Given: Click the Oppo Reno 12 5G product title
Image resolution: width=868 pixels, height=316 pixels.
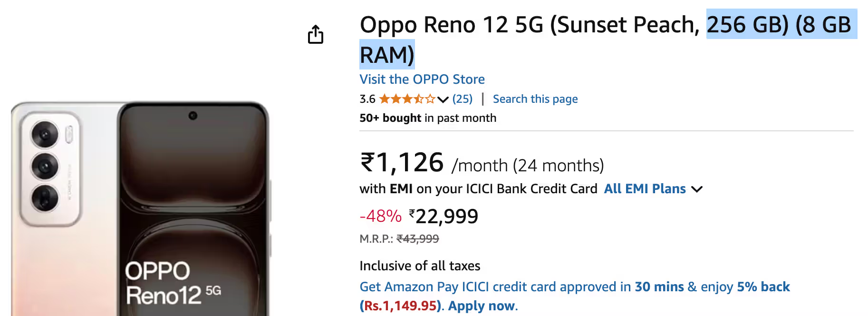Looking at the screenshot, I should [529, 25].
